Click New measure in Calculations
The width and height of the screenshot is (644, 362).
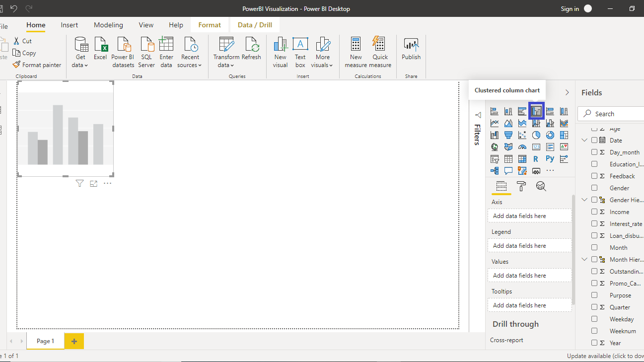coord(356,52)
